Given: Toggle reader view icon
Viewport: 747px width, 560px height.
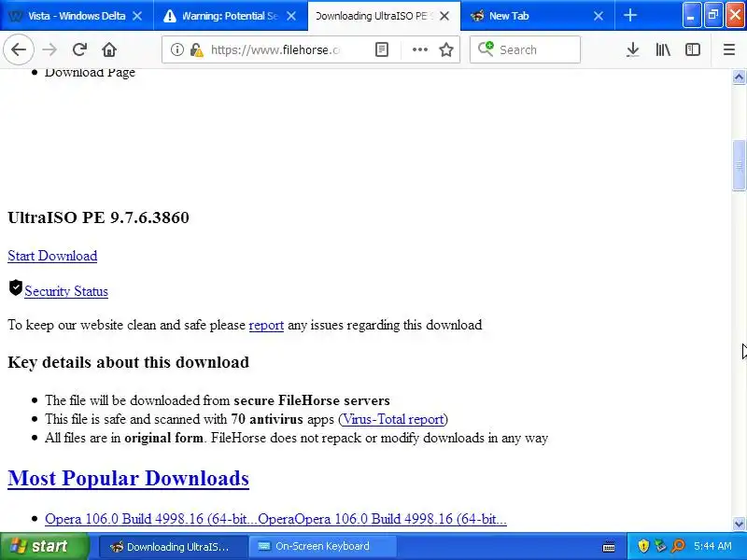Looking at the screenshot, I should coord(382,49).
